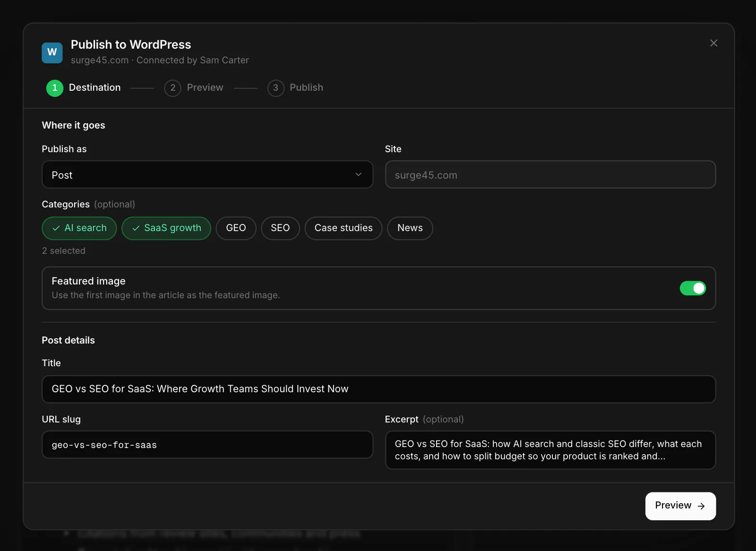This screenshot has width=756, height=551.
Task: Turn off the Featured image switch
Action: tap(693, 288)
